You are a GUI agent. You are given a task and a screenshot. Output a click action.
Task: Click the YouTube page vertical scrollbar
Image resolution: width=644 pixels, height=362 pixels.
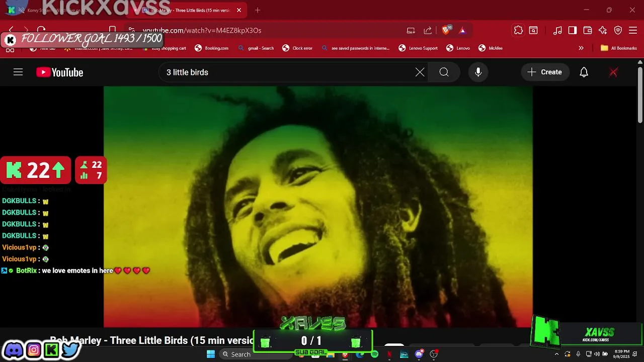[x=640, y=96]
